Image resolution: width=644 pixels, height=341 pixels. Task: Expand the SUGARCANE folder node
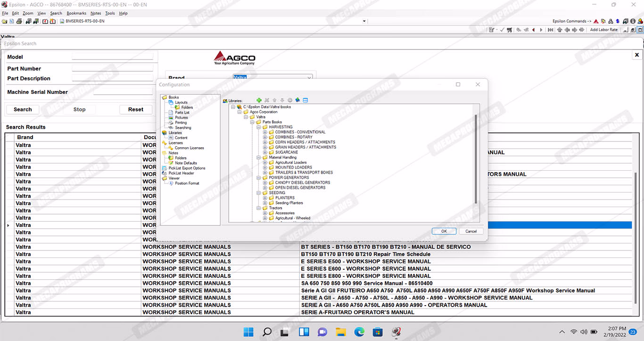coord(265,152)
